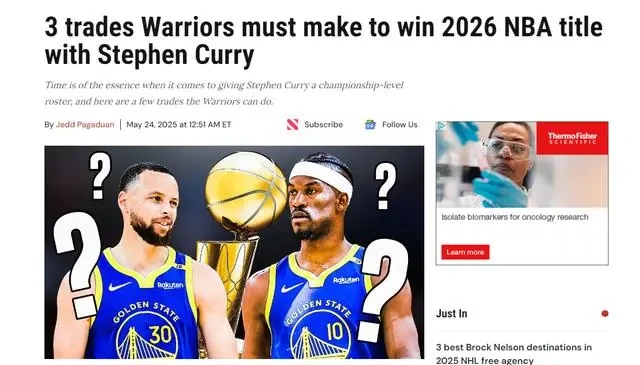
Task: Click the Google News Follow Us icon
Action: click(x=370, y=125)
